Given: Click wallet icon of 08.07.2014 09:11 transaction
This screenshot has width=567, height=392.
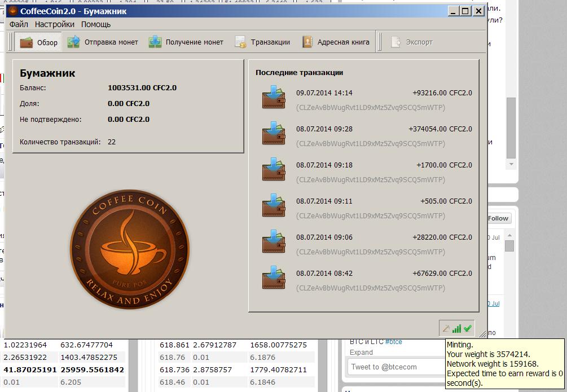Looking at the screenshot, I should coord(274,205).
